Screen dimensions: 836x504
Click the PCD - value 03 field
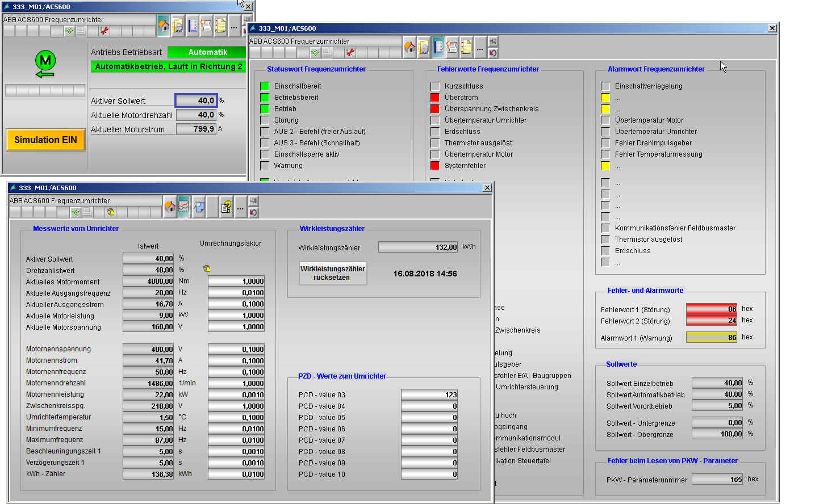[x=429, y=394]
